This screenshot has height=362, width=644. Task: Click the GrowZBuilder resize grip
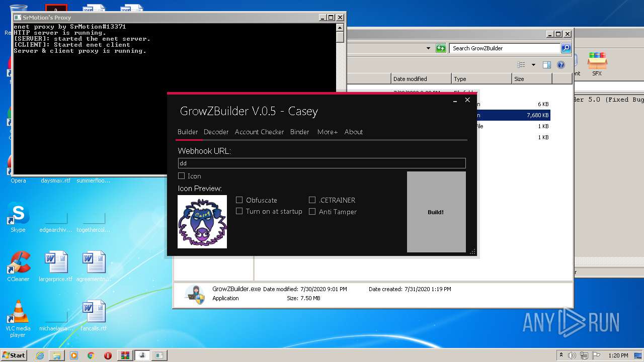[x=472, y=252]
